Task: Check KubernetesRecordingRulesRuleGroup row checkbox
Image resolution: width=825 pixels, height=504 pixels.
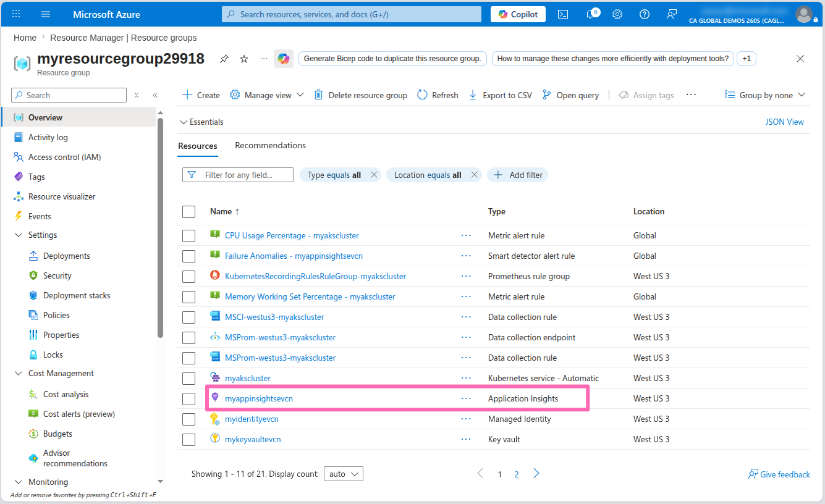Action: (188, 277)
